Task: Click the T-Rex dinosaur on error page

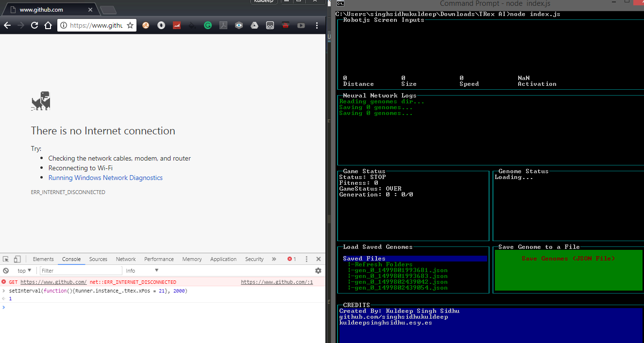Action: [41, 101]
